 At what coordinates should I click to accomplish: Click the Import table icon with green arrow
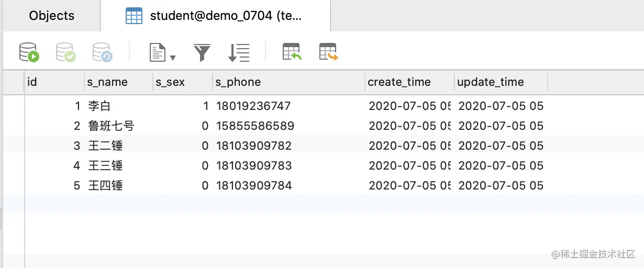(x=292, y=52)
